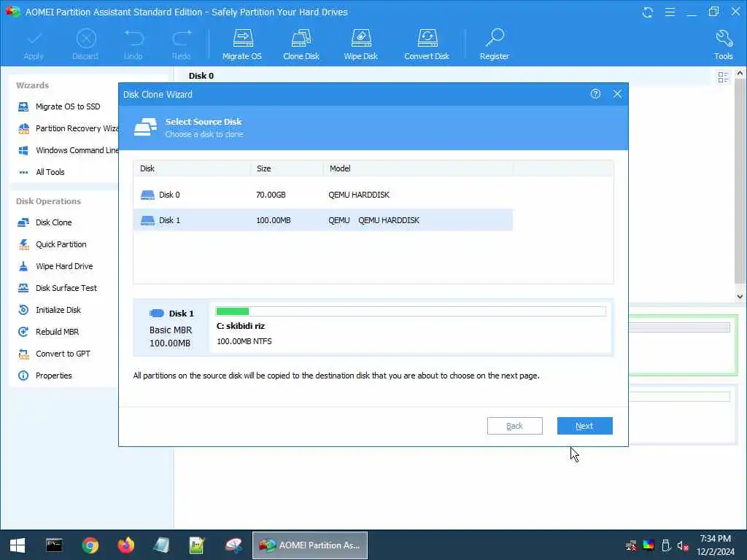Launch Firefox from the taskbar

[125, 545]
